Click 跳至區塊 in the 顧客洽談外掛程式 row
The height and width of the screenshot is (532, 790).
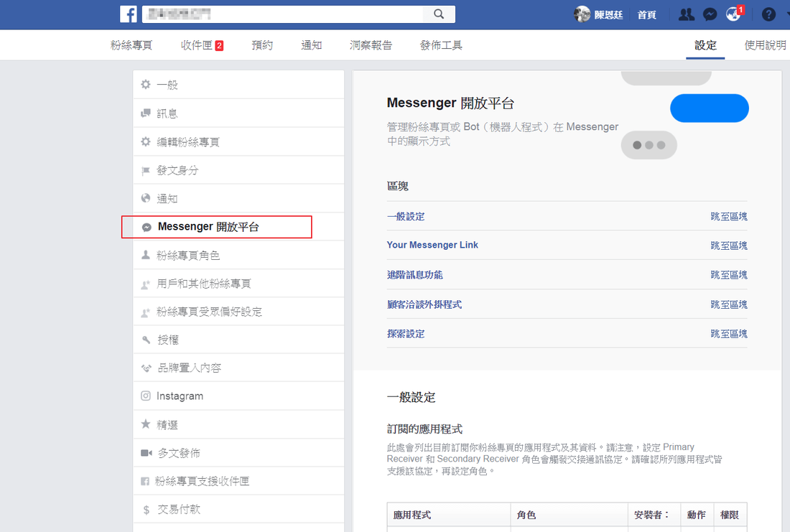coord(728,305)
